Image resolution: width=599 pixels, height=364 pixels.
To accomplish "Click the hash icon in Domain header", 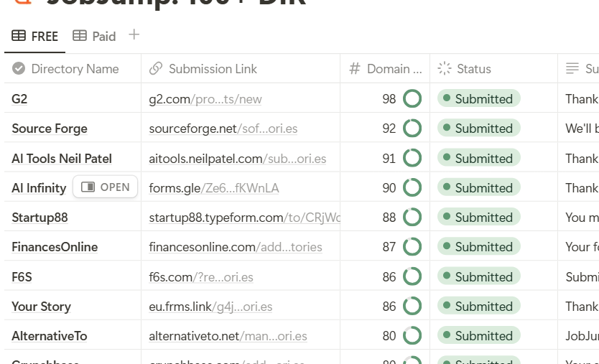I will point(354,69).
